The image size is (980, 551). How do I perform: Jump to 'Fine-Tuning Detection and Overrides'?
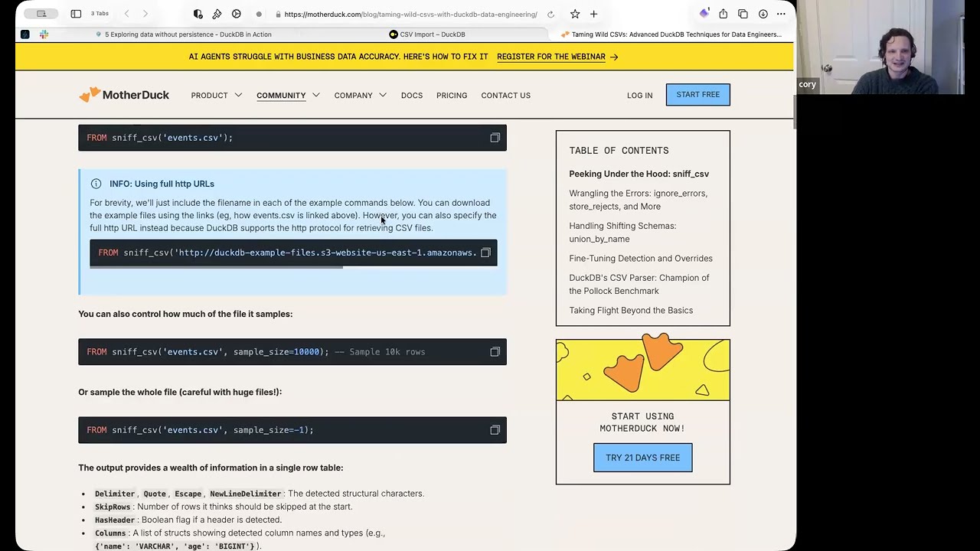(640, 259)
